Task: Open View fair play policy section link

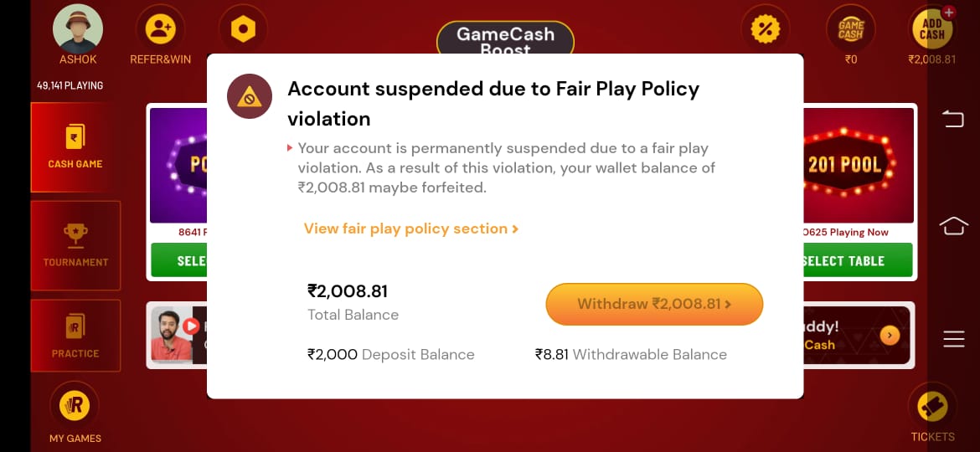Action: [x=410, y=229]
